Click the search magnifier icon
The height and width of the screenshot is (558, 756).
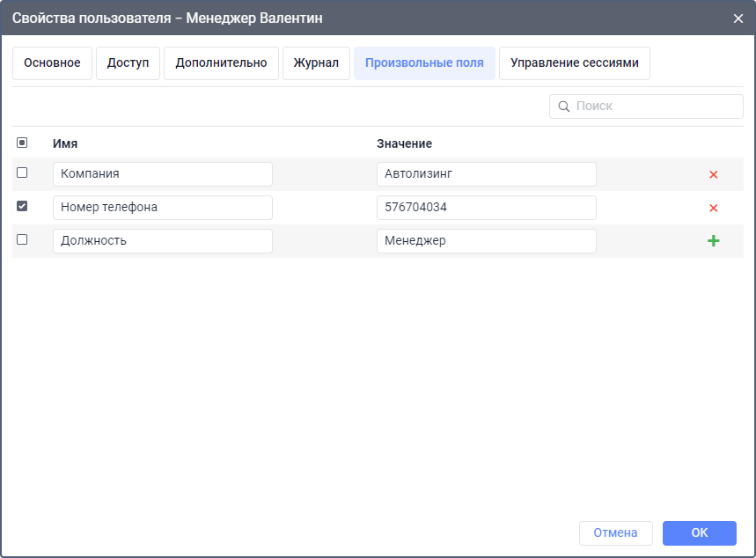(563, 106)
